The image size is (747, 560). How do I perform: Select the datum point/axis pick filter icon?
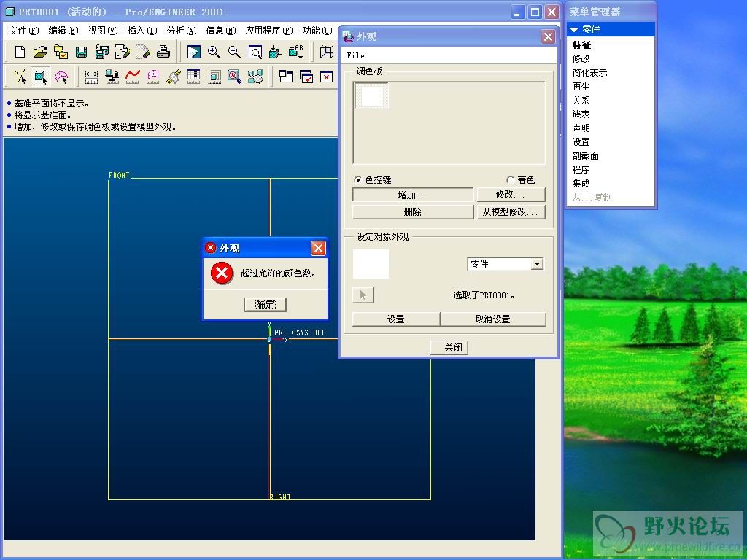point(20,76)
